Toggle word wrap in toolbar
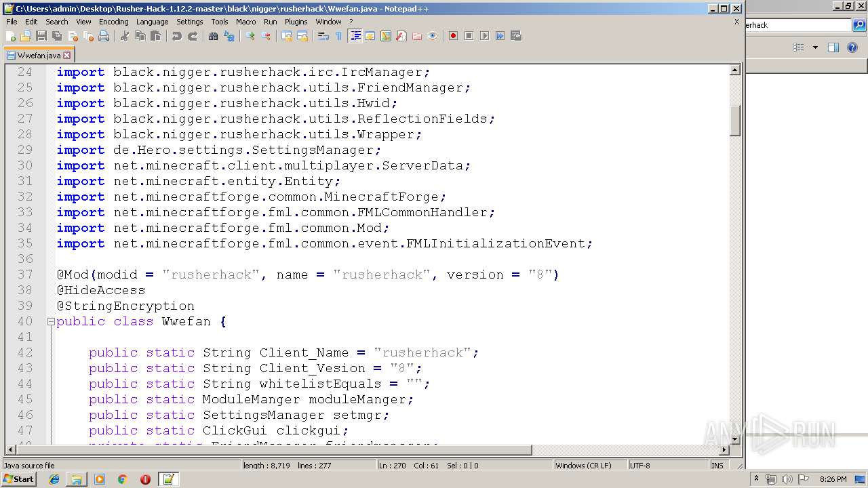This screenshot has width=868, height=488. (x=323, y=36)
